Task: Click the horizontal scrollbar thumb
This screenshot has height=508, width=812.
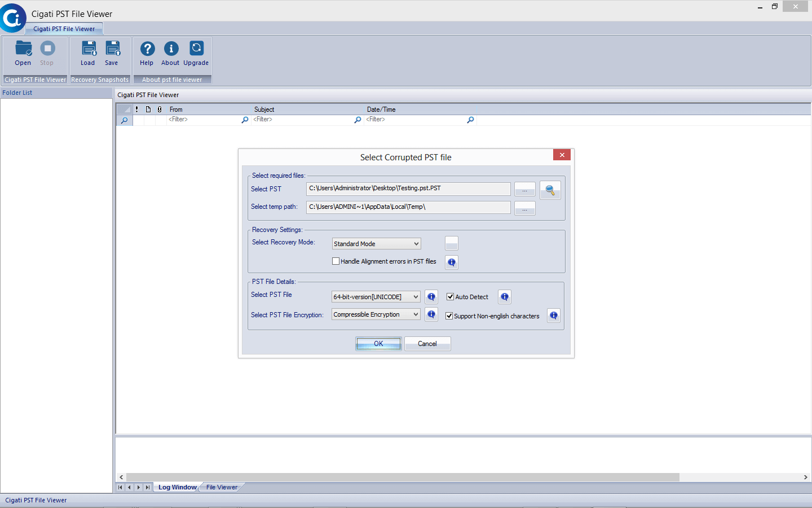Action: 403,477
